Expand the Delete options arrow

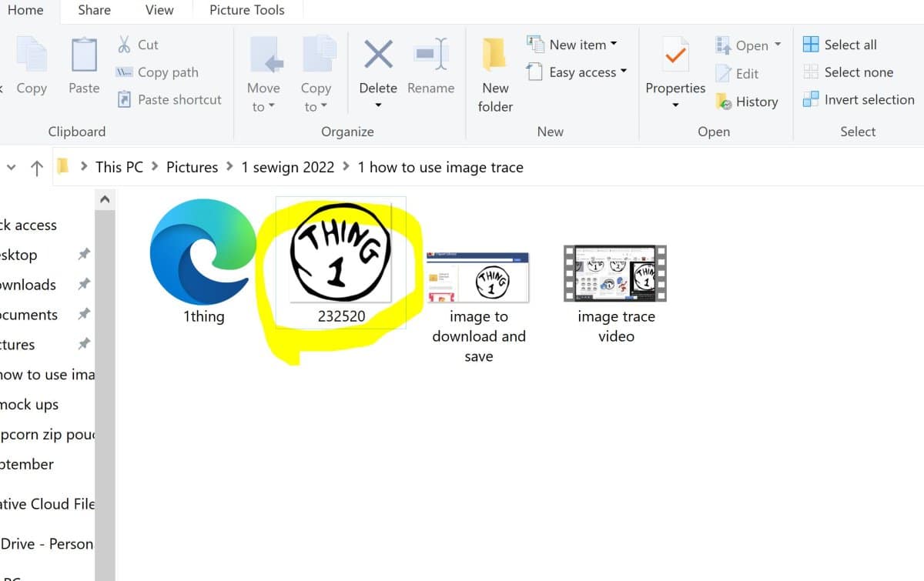[378, 106]
